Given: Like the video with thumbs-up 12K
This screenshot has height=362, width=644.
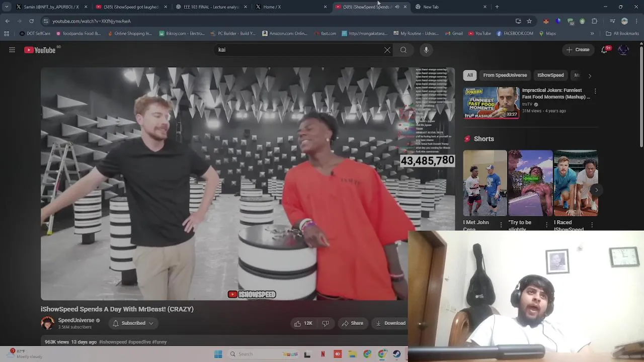Looking at the screenshot, I should pos(303,323).
